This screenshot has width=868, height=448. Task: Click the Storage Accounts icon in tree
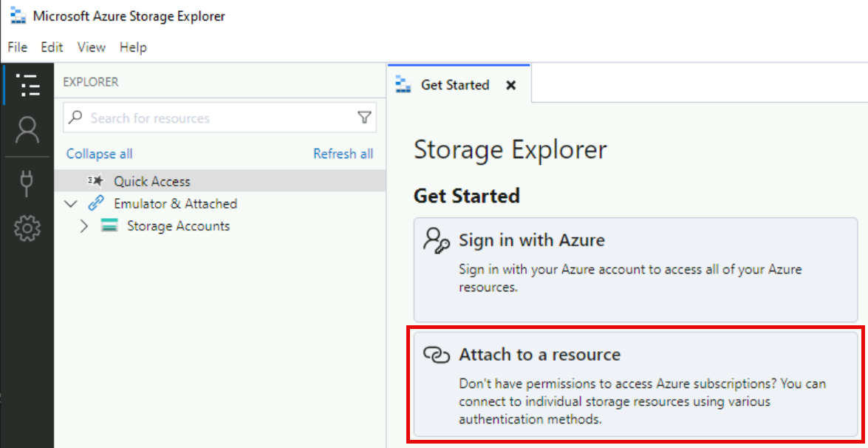point(109,226)
